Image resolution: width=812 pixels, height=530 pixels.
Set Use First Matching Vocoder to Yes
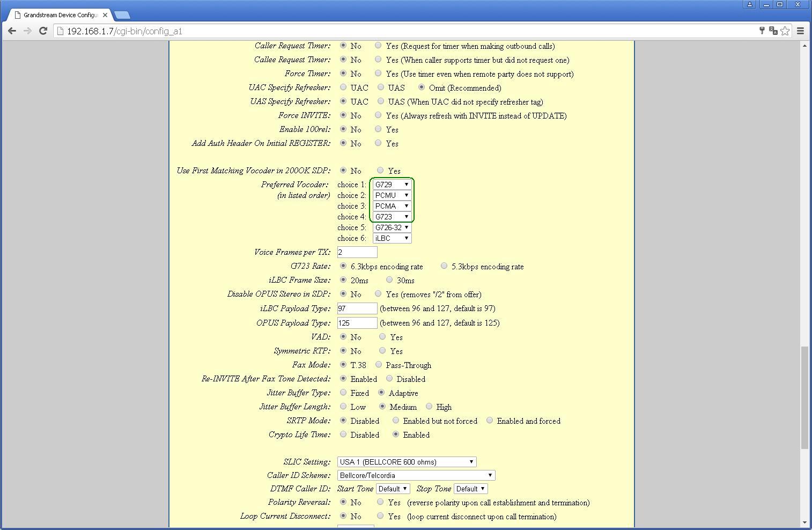pyautogui.click(x=380, y=171)
